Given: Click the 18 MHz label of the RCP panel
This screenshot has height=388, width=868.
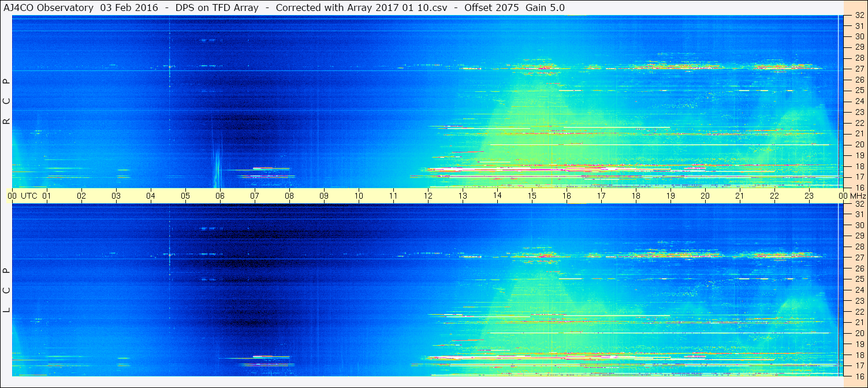Looking at the screenshot, I should 859,166.
